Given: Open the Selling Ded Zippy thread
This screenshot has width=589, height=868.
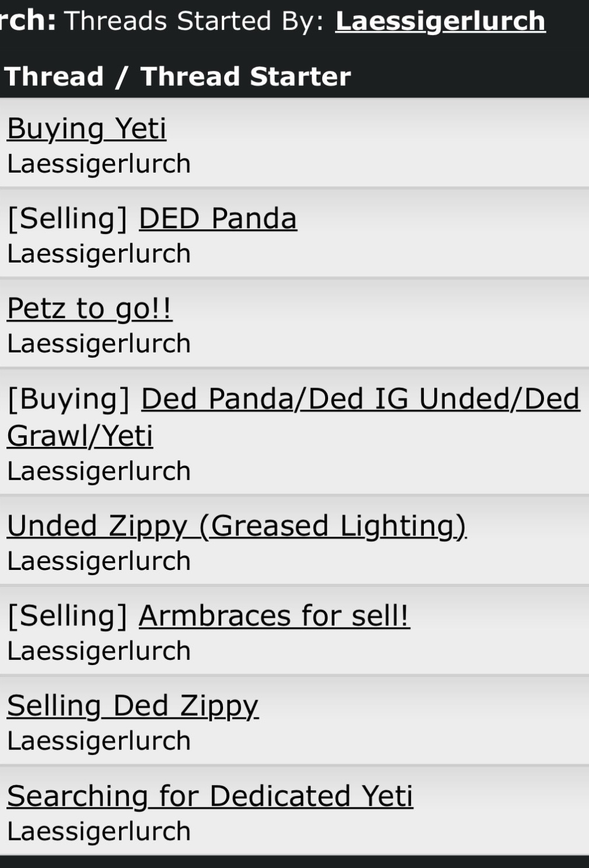Looking at the screenshot, I should point(133,706).
